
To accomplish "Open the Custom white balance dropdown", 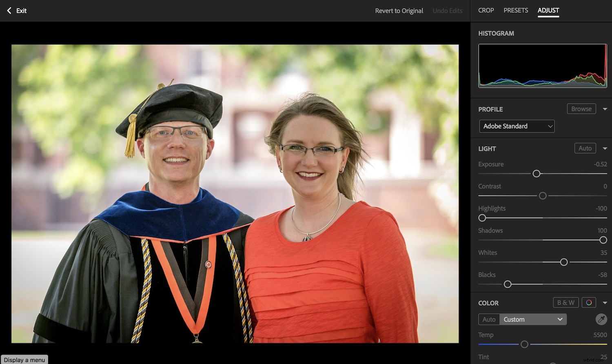I will pyautogui.click(x=533, y=319).
